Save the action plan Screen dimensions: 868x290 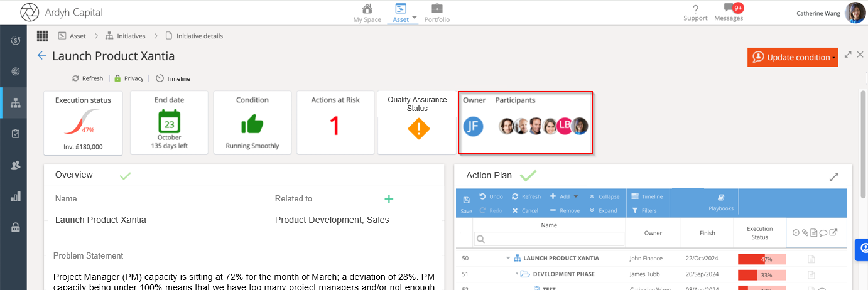tap(466, 205)
